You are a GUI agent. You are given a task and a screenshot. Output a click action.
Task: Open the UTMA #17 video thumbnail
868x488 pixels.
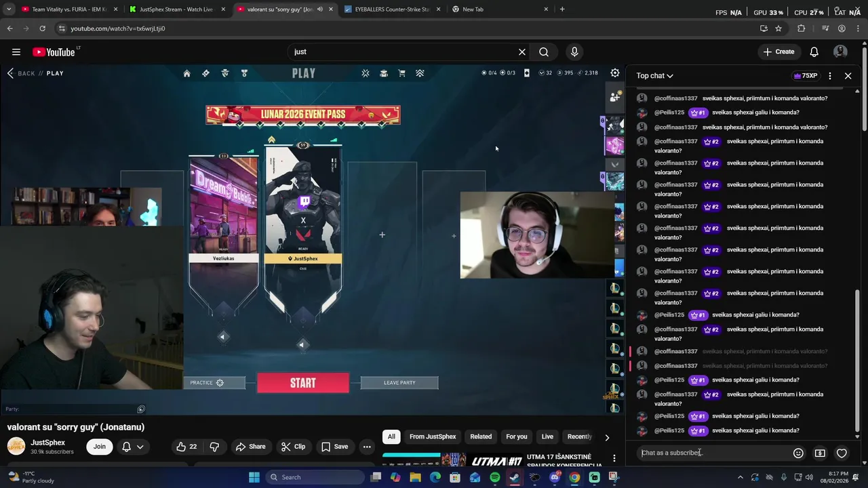click(x=452, y=460)
